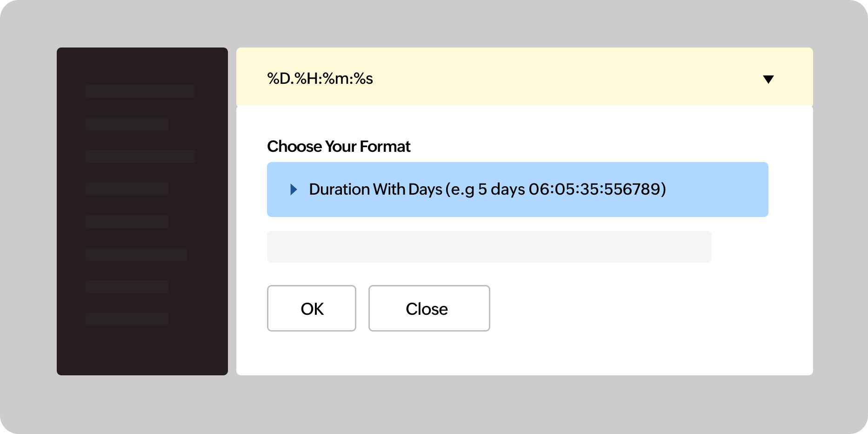The height and width of the screenshot is (434, 868).
Task: Click the Choose Your Format heading
Action: [x=339, y=147]
